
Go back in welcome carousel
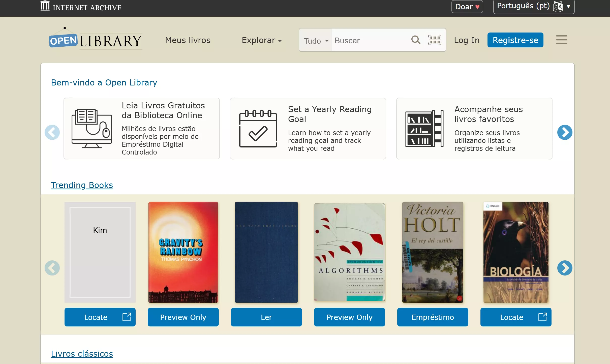[x=52, y=132]
